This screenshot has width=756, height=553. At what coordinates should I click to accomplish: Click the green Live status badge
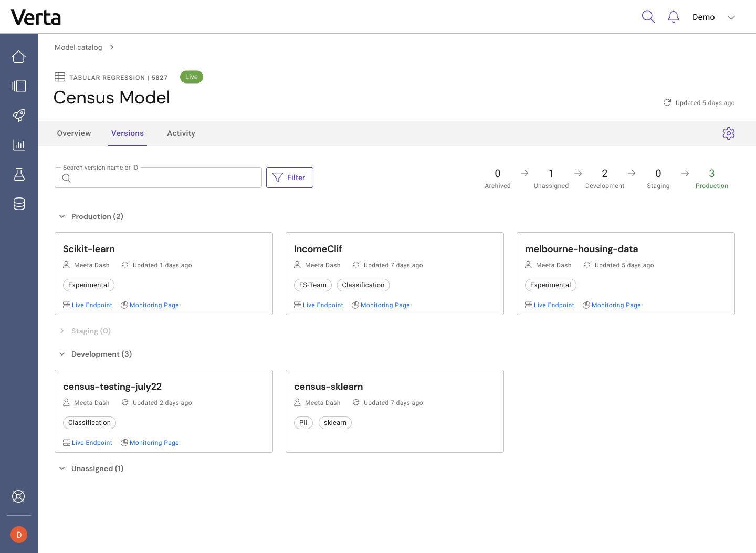click(x=192, y=77)
